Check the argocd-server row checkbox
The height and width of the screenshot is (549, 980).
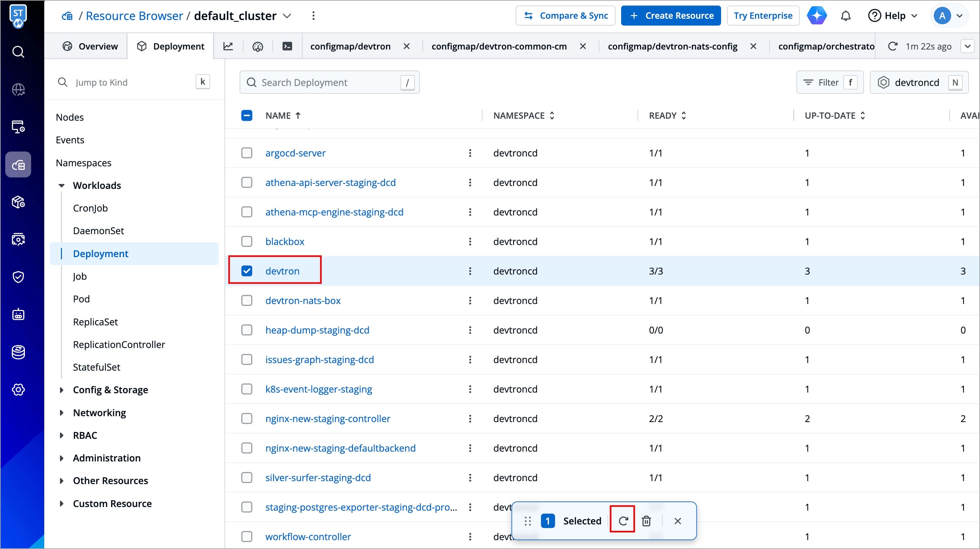[x=246, y=153]
